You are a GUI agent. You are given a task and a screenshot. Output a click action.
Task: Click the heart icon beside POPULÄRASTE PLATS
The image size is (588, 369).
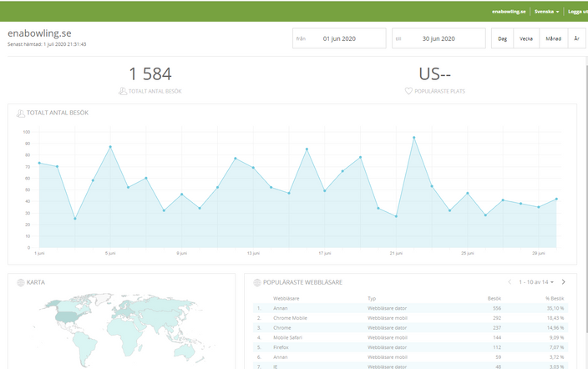click(x=408, y=91)
